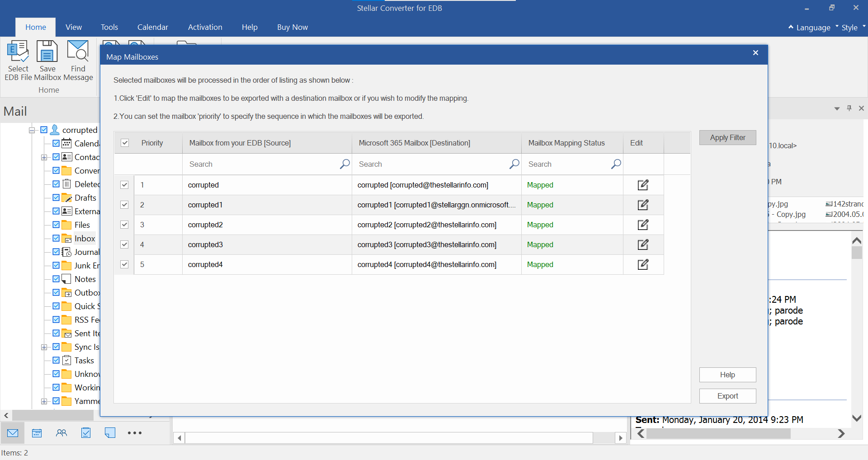The width and height of the screenshot is (868, 460).
Task: Switch to Contacts view in bottom navigation
Action: point(61,433)
